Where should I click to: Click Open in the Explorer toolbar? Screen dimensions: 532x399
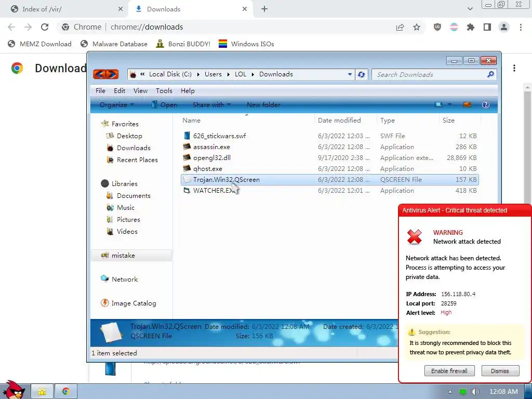click(164, 105)
